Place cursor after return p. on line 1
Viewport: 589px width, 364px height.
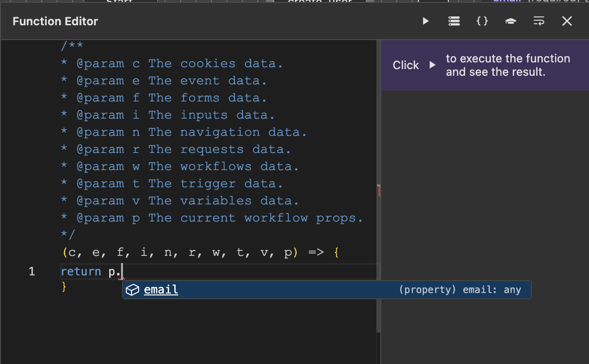click(122, 271)
